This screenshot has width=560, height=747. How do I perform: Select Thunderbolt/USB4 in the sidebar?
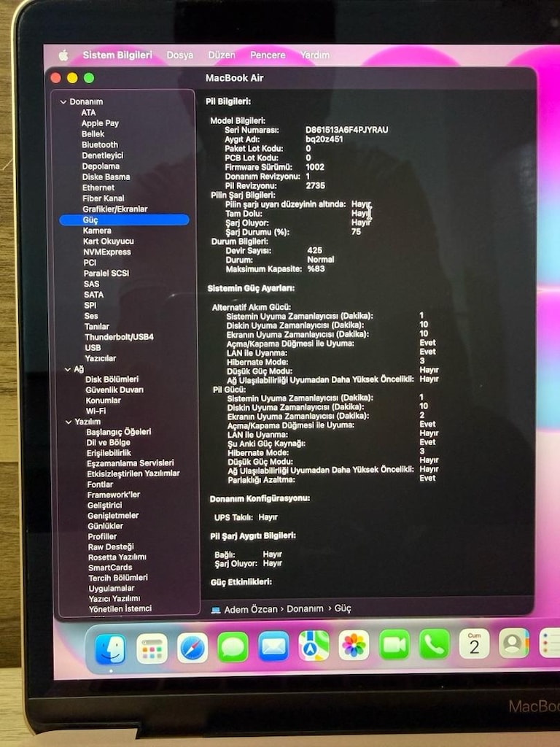(120, 337)
